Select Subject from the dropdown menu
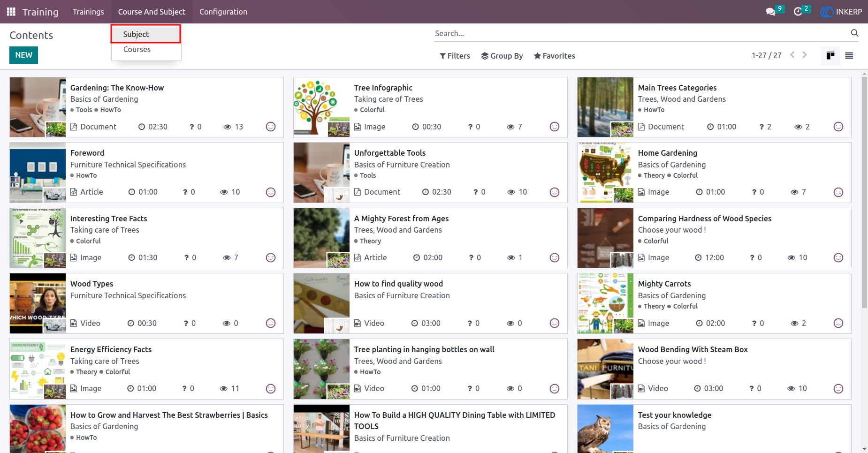The width and height of the screenshot is (868, 453). click(x=146, y=34)
